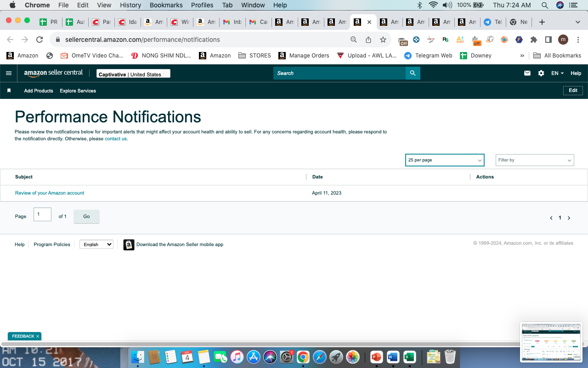The width and height of the screenshot is (588, 368).
Task: Click the Share icon in the address bar
Action: point(368,40)
